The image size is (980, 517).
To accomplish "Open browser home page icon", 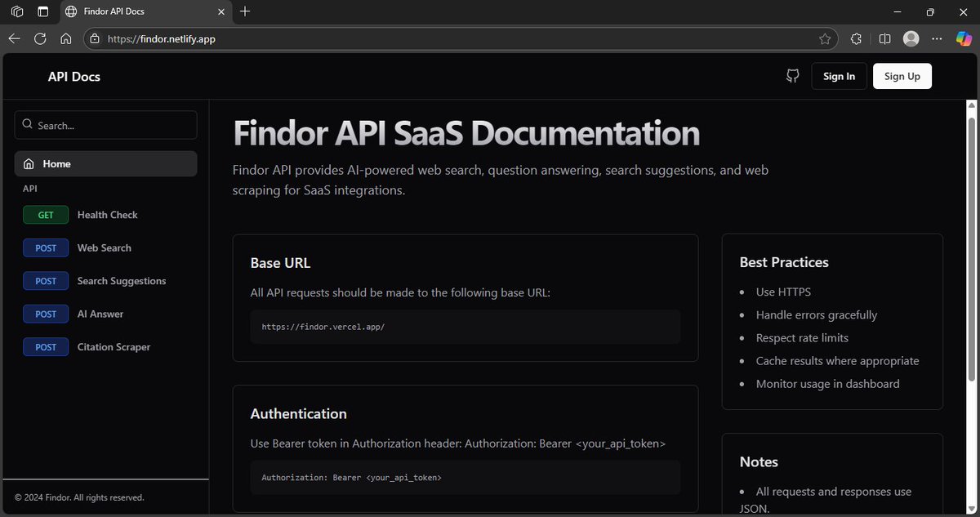I will point(66,38).
